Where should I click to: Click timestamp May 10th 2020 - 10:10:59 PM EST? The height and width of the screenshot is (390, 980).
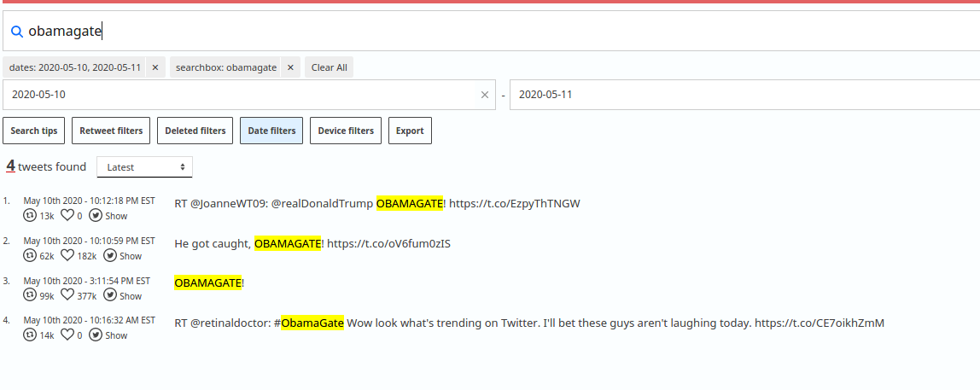(x=90, y=241)
